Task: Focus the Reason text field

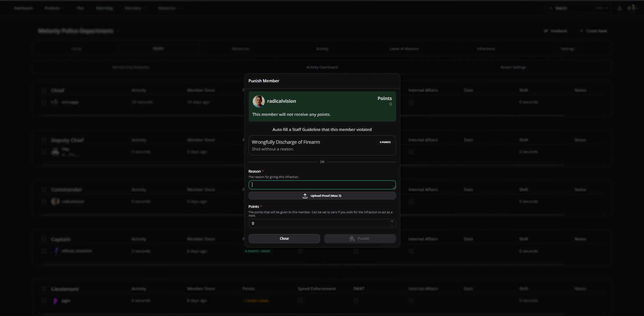Action: pyautogui.click(x=322, y=185)
